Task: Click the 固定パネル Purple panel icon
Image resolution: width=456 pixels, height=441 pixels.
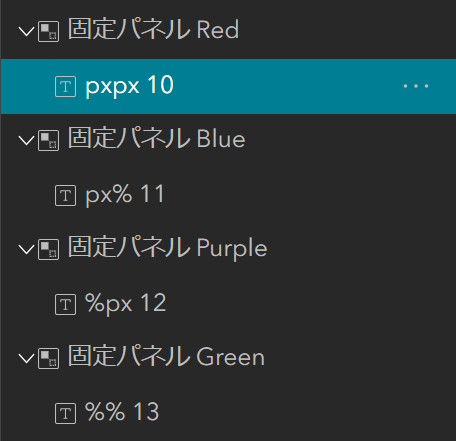Action: pos(49,249)
